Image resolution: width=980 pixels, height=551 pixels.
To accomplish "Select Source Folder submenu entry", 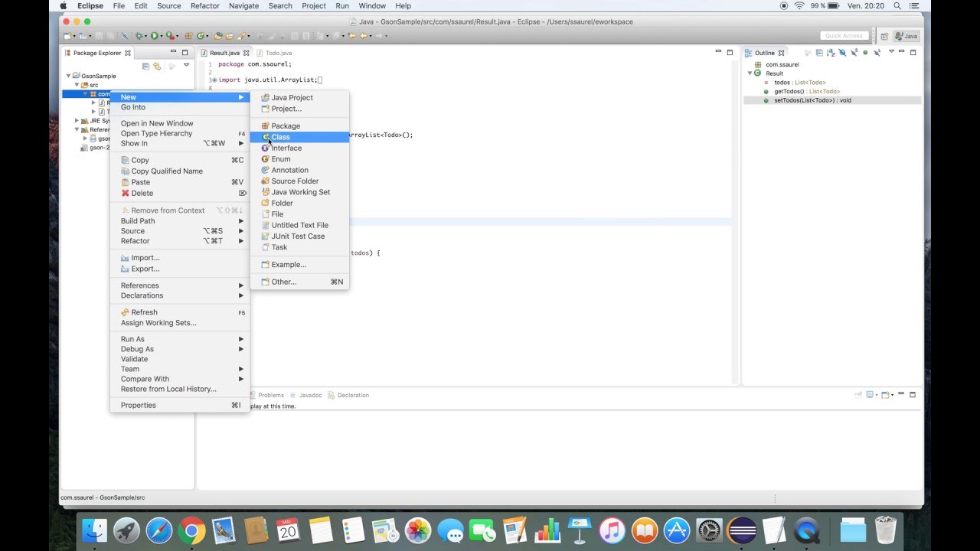I will coord(299,181).
